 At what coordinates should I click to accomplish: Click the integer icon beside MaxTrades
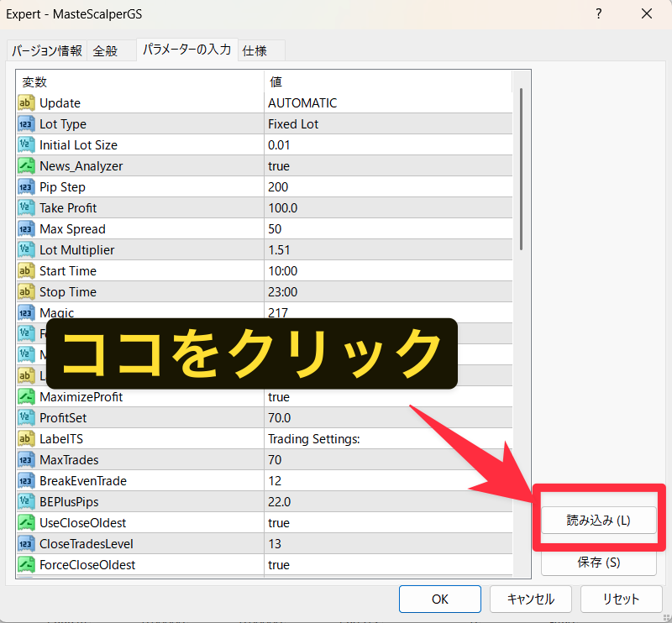(x=26, y=460)
